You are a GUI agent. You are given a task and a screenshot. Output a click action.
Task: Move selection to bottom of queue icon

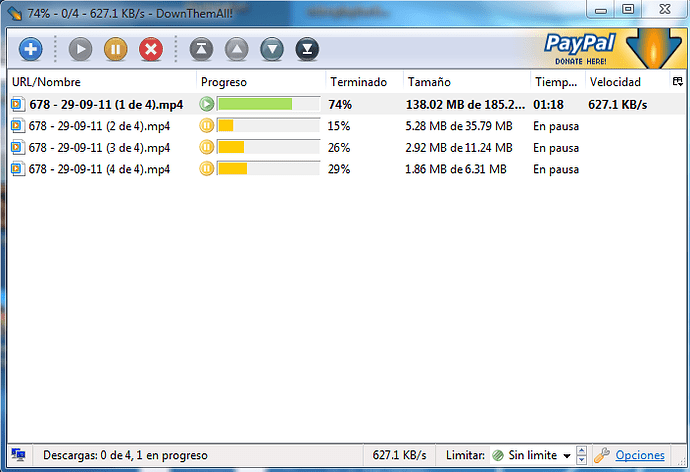click(x=307, y=49)
